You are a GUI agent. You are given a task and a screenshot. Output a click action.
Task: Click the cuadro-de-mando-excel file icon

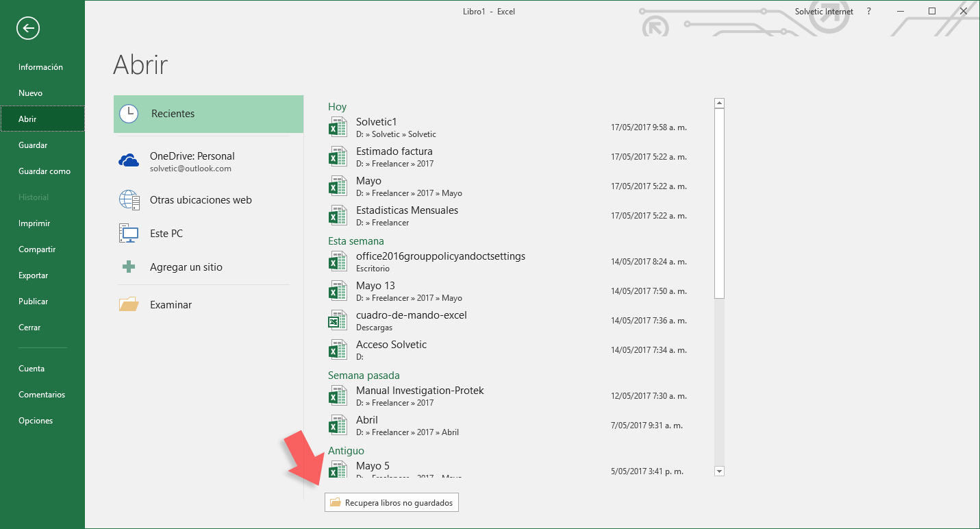pyautogui.click(x=338, y=321)
